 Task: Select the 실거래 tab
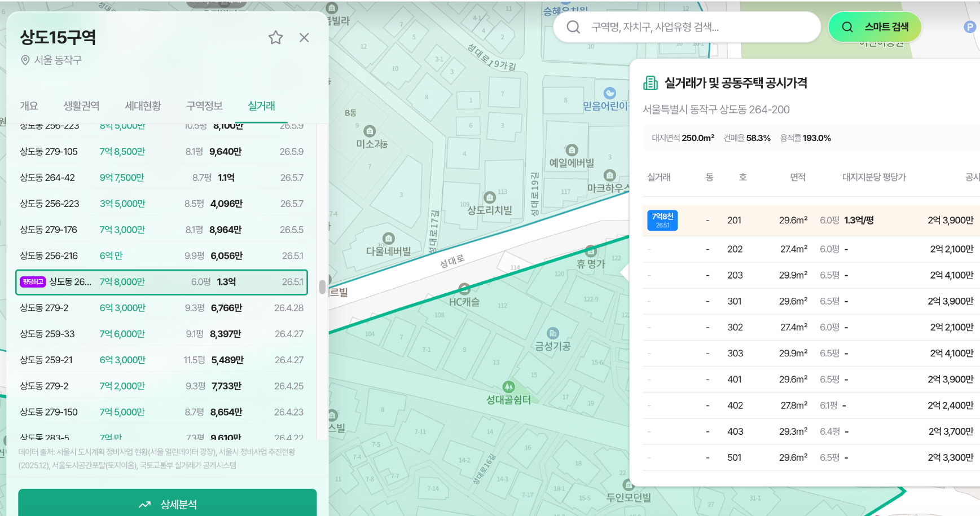tap(261, 105)
